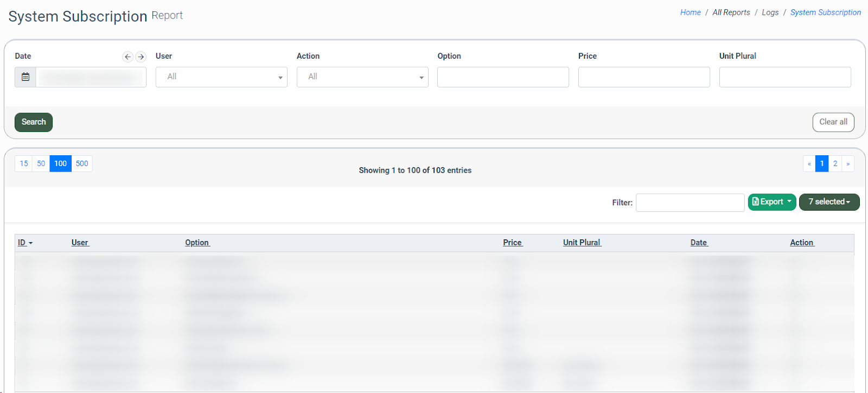Go to page 2 of results
The width and height of the screenshot is (868, 393).
pyautogui.click(x=835, y=163)
